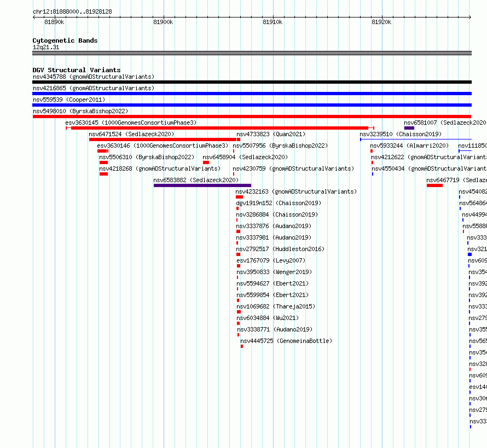Click nsv2792517 (Huddleston2016) label
Viewport: 487px width, 448px height.
[x=280, y=249]
